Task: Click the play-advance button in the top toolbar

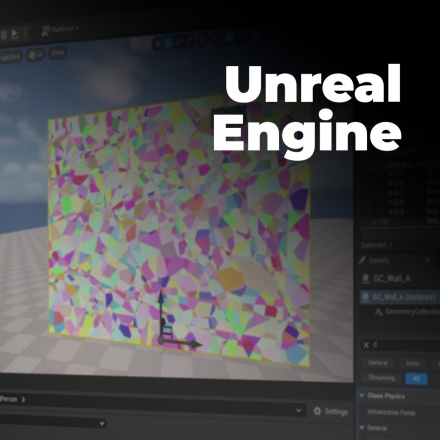Action: 14,34
